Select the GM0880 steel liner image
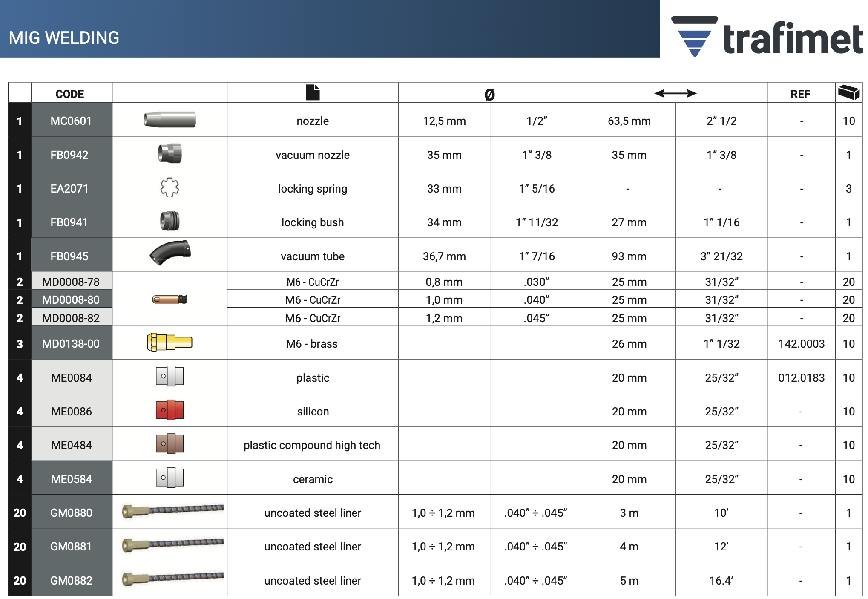868x599 pixels. [x=172, y=511]
